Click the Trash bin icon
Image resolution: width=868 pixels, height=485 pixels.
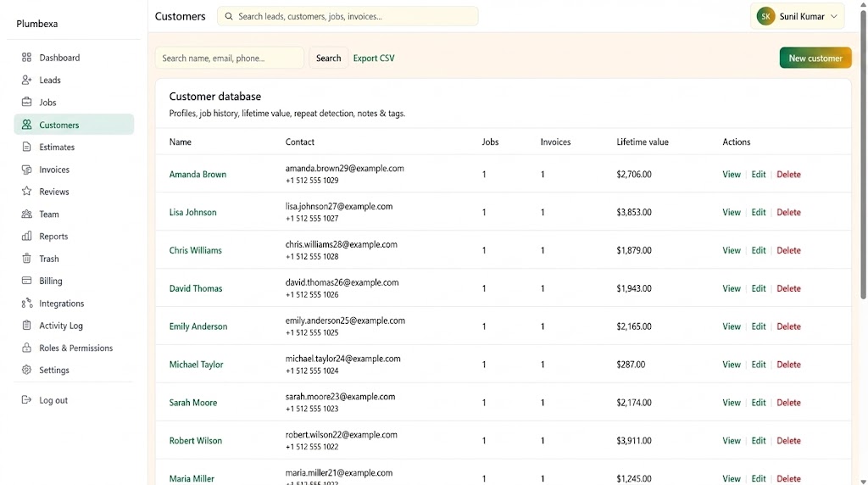click(x=26, y=259)
